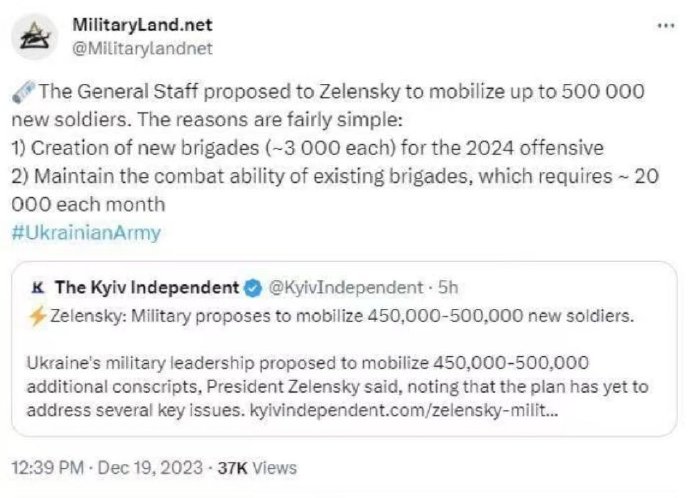Click the Kyiv Independent K logo
Viewport: 690px width, 498px height.
(38, 288)
